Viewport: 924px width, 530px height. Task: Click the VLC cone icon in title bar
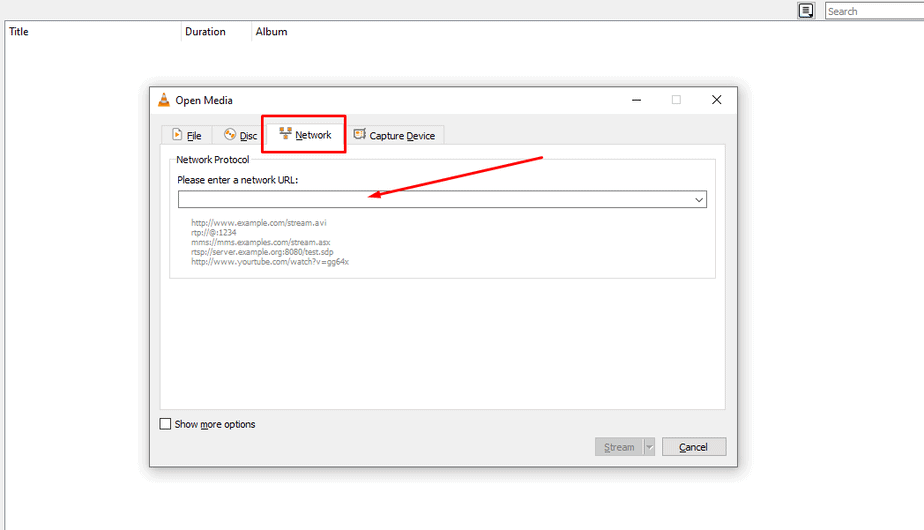click(164, 100)
